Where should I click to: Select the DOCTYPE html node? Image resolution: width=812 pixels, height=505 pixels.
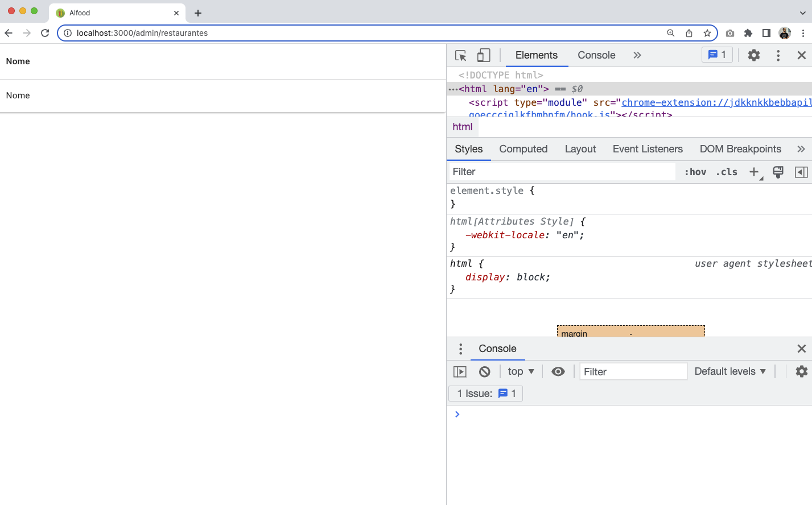point(501,75)
